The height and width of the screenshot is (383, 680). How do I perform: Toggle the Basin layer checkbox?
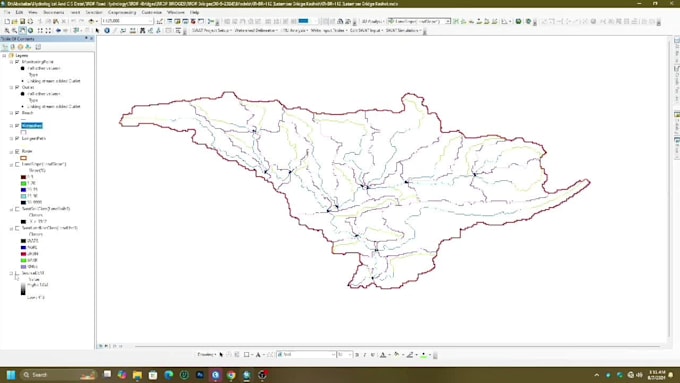pyautogui.click(x=17, y=151)
